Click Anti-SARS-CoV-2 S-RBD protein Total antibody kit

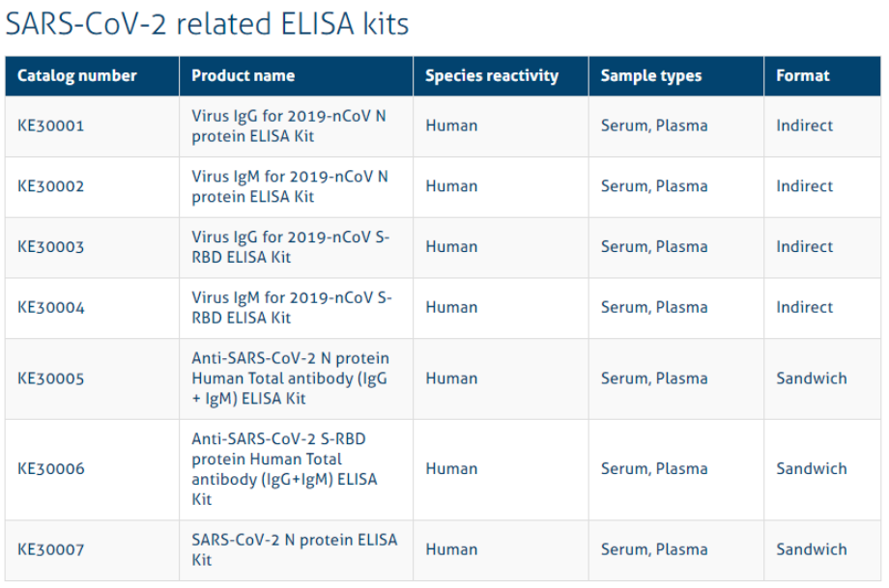pos(284,469)
